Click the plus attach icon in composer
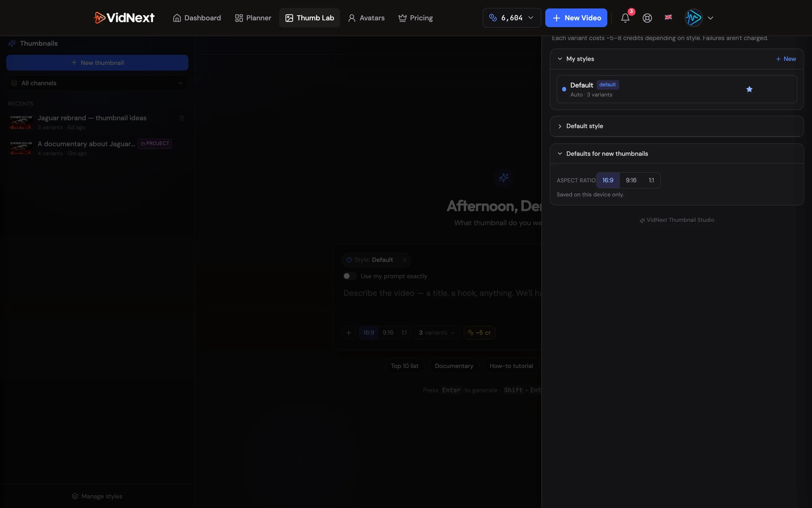Viewport: 812px width, 508px height. (x=348, y=333)
